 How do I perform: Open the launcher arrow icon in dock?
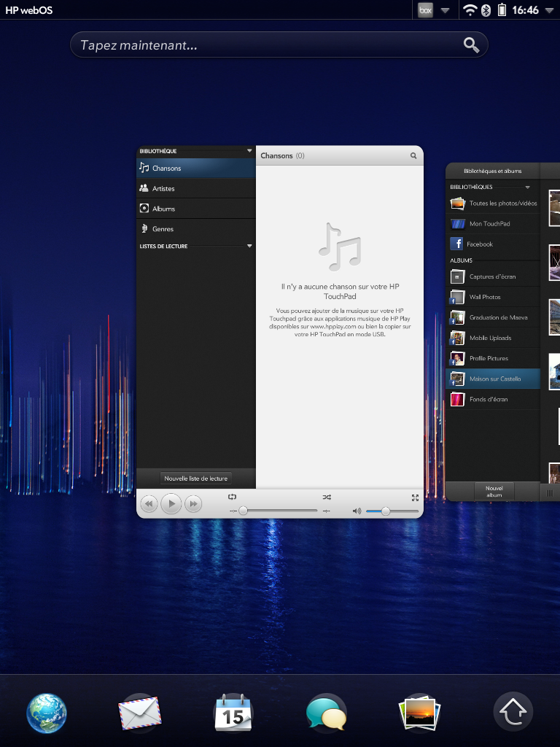513,713
